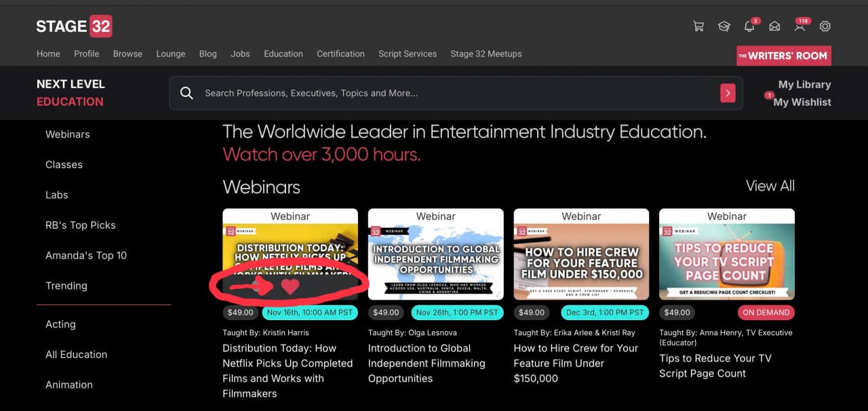Select Animation in the sidebar
The height and width of the screenshot is (411, 868).
69,385
